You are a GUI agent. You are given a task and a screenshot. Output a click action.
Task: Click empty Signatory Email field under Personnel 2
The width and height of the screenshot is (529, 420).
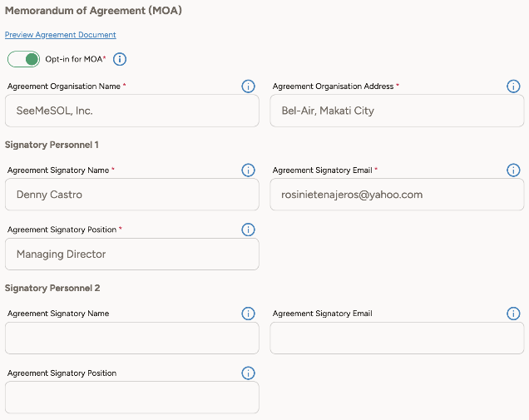tap(397, 338)
